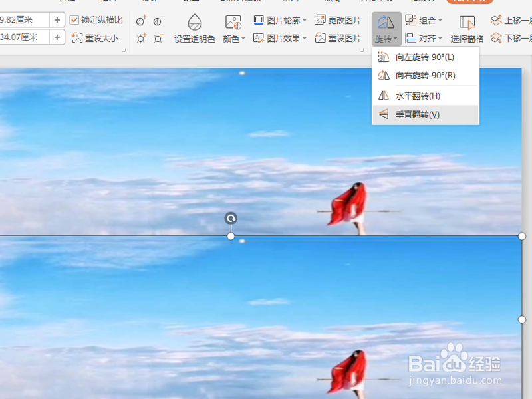Decrease brightness sun icon

click(158, 39)
